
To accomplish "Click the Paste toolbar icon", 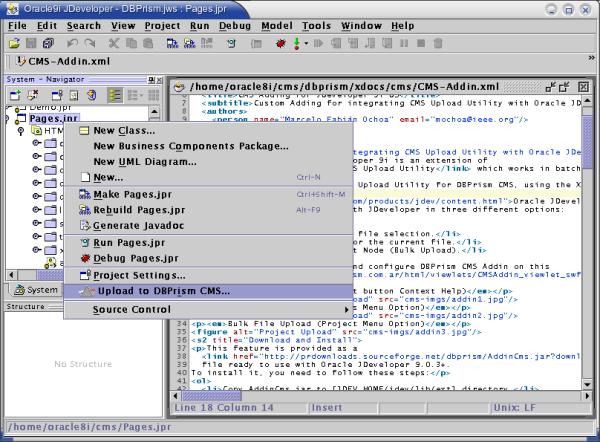I will click(x=148, y=43).
